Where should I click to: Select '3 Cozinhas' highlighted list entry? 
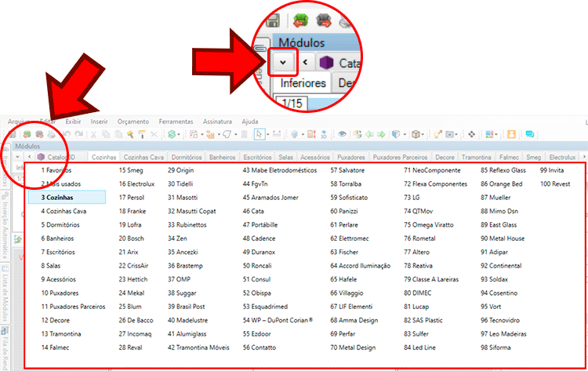[67, 198]
